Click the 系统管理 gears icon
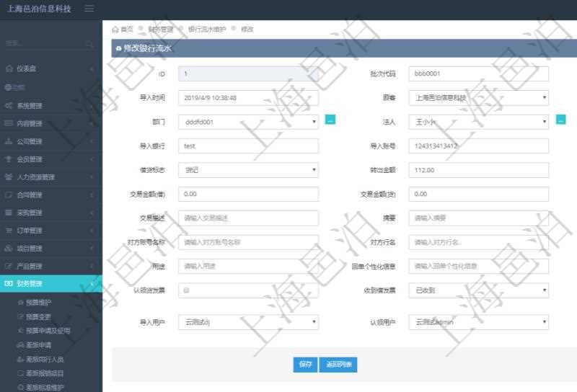Image resolution: width=577 pixels, height=392 pixels. click(9, 105)
